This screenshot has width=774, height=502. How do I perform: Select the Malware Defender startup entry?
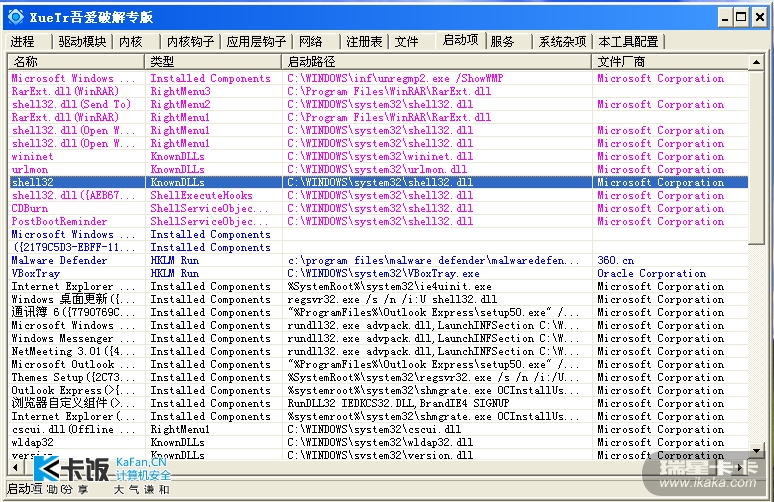pyautogui.click(x=378, y=260)
